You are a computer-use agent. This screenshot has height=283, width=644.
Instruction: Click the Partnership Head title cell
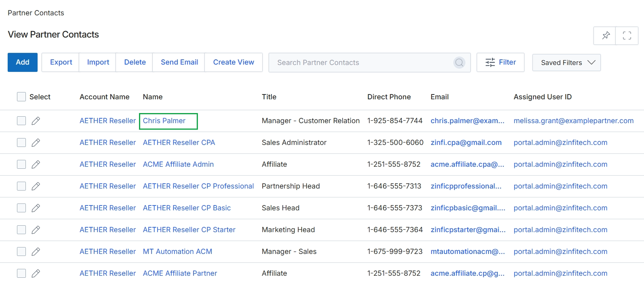pos(290,186)
